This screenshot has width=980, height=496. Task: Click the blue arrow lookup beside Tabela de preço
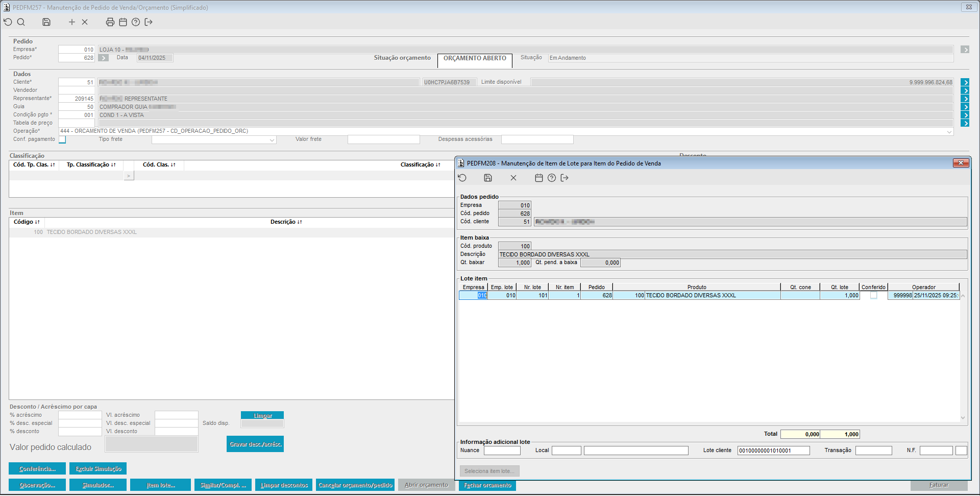pyautogui.click(x=965, y=123)
